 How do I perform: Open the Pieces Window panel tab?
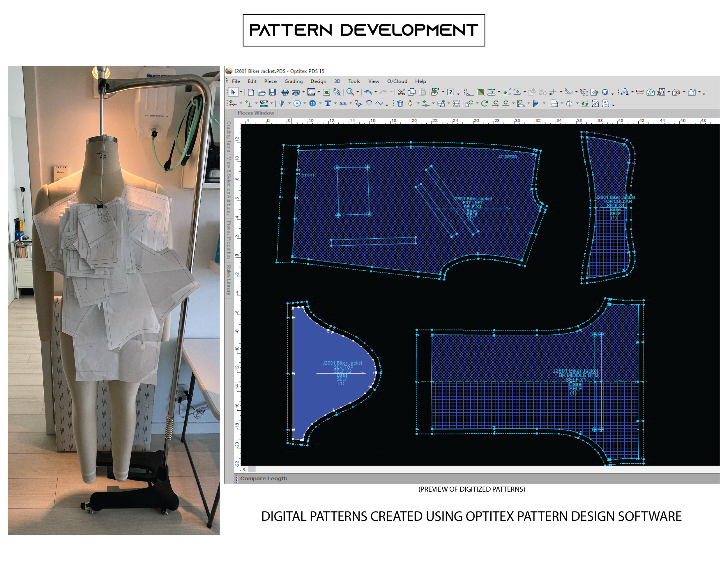point(256,113)
